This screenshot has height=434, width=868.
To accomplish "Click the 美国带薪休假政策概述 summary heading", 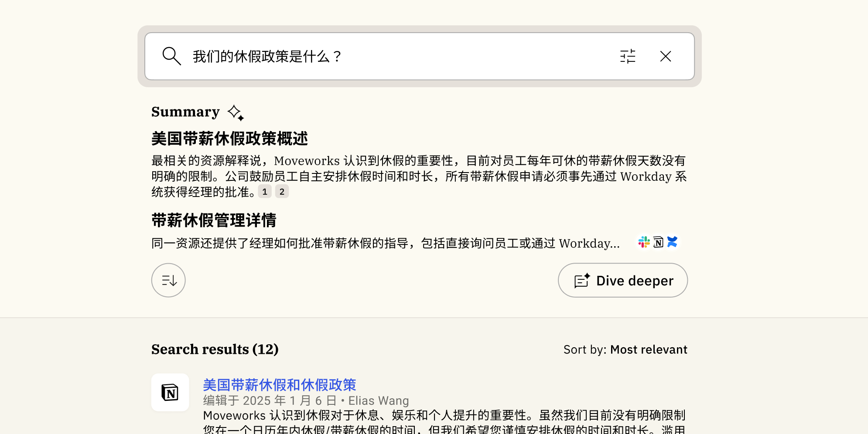I will [229, 139].
